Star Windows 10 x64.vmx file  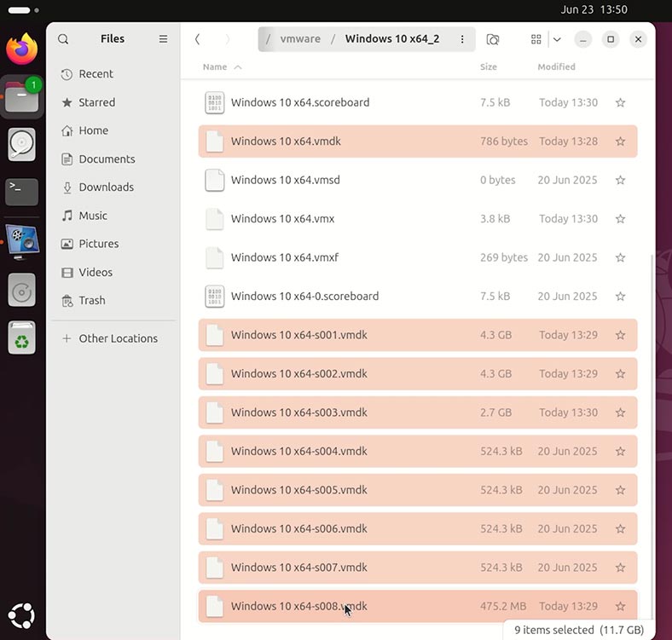coord(620,219)
